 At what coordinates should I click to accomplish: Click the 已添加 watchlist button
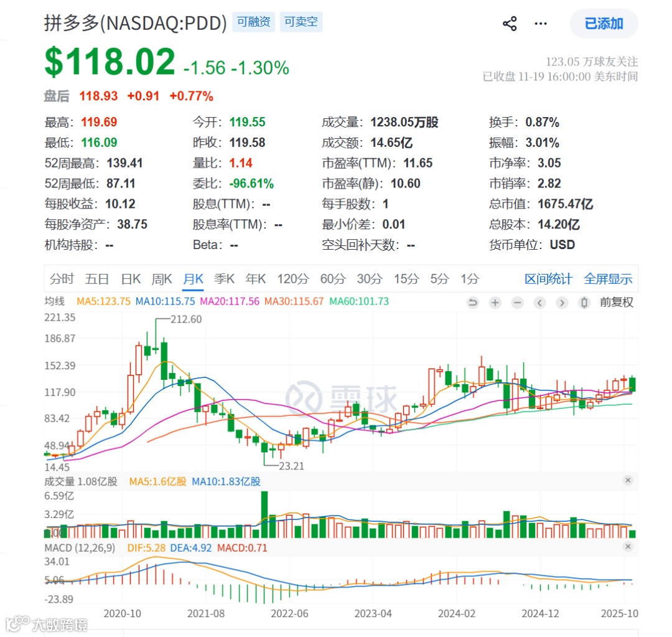point(604,24)
